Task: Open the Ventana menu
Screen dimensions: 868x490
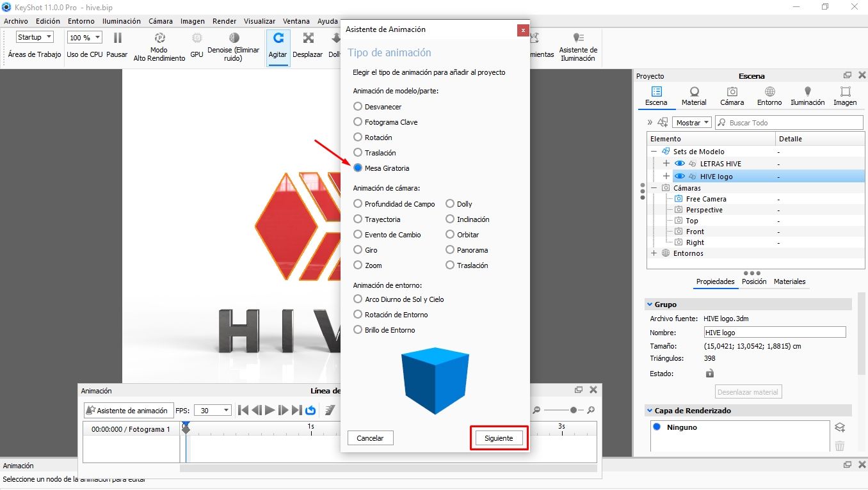Action: tap(296, 21)
